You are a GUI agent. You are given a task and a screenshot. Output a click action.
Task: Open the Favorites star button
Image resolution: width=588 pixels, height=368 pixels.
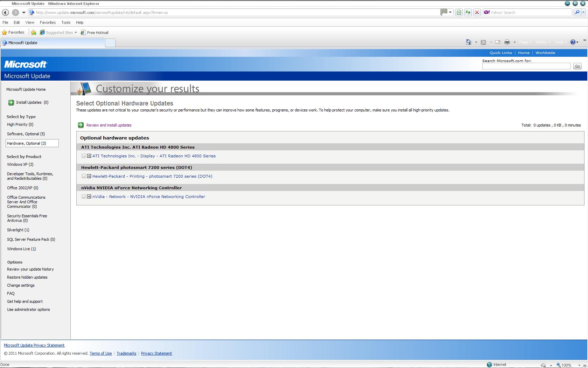tap(13, 33)
